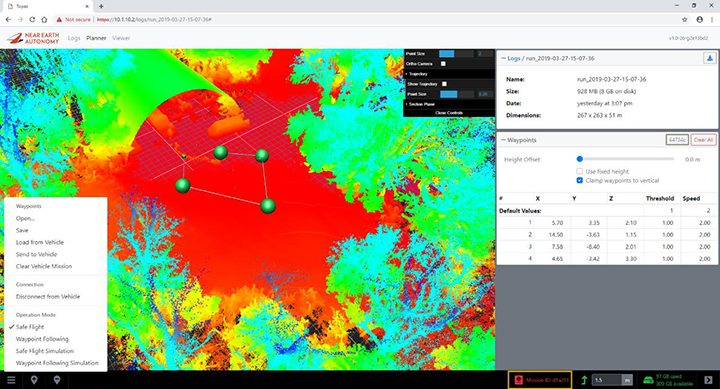The height and width of the screenshot is (389, 720).
Task: Click the second map pin marker icon
Action: 57,380
